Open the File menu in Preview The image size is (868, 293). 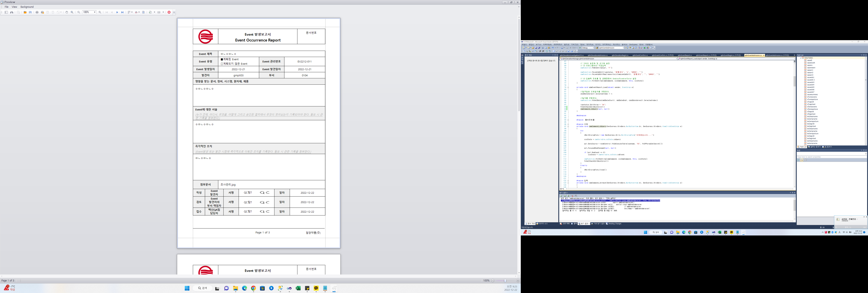click(x=6, y=7)
